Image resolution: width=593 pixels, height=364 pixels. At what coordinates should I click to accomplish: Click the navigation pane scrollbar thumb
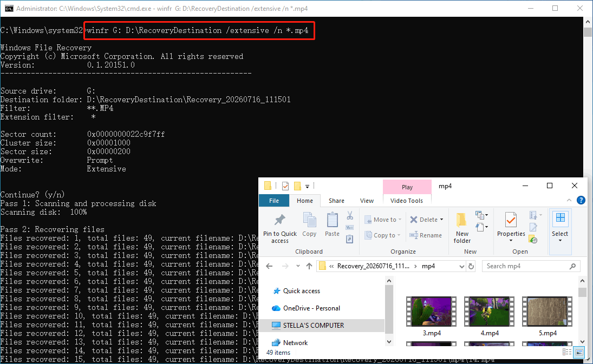click(389, 309)
